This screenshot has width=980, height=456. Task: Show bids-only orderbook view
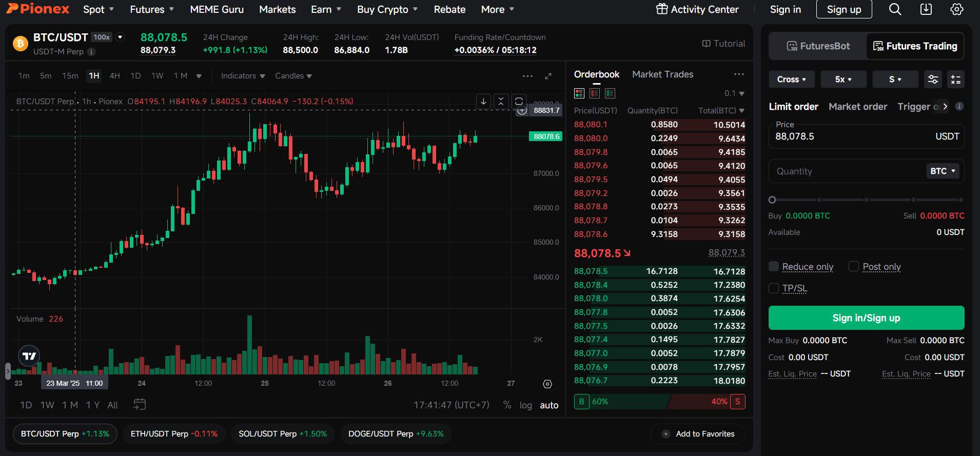pos(610,93)
